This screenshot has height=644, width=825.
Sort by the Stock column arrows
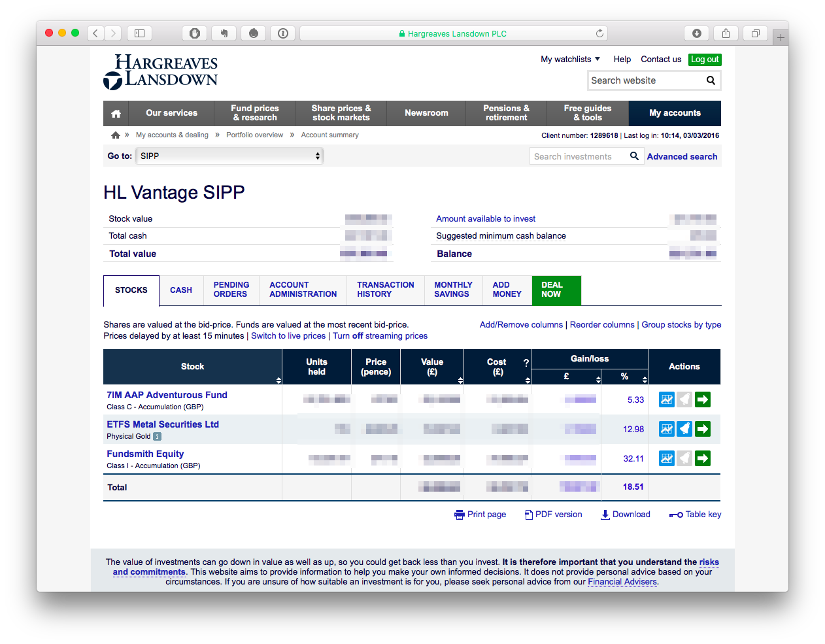pyautogui.click(x=279, y=380)
